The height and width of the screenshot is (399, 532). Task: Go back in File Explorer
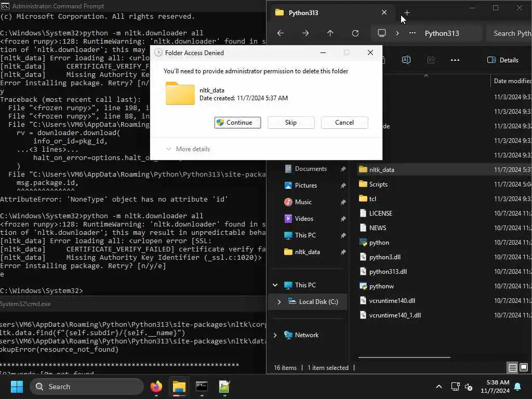point(281,33)
